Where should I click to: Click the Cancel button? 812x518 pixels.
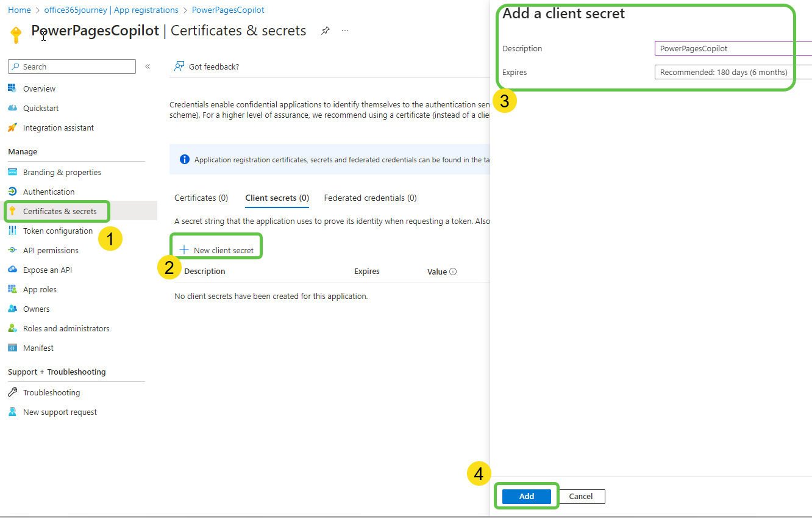click(581, 496)
